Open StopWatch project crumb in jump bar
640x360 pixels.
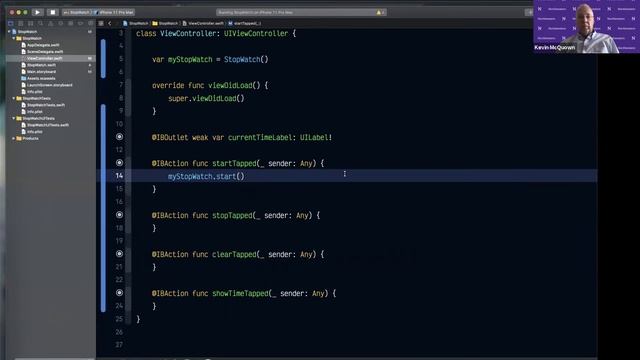click(136, 23)
